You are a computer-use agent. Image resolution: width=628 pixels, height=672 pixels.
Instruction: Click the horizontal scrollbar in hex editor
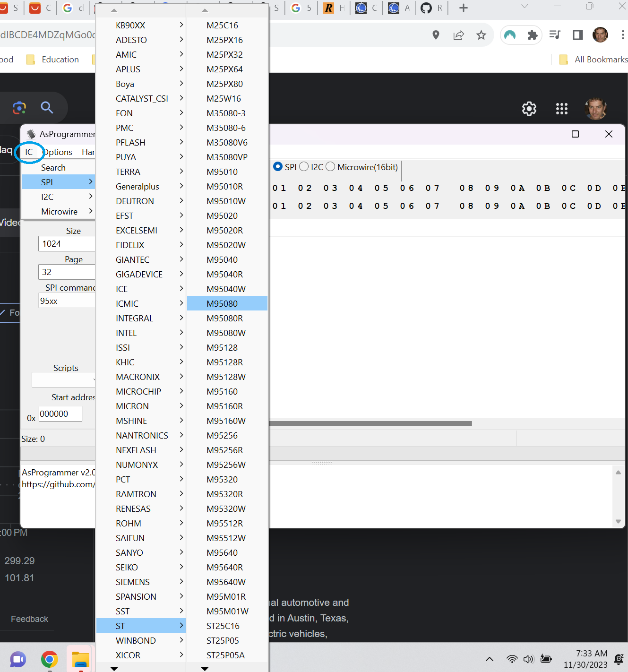[x=370, y=423]
